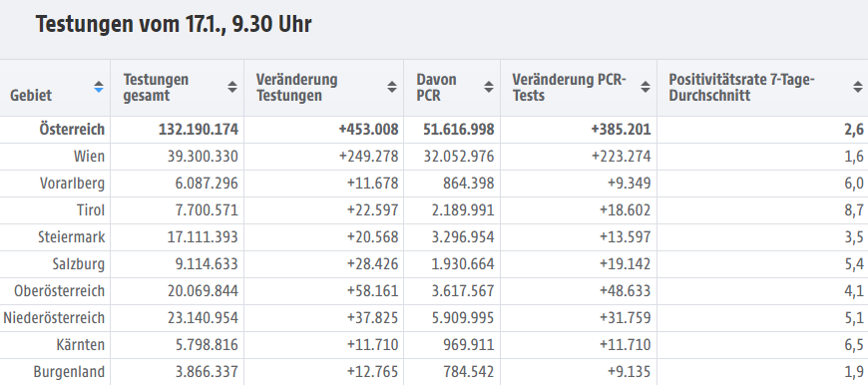Image resolution: width=868 pixels, height=385 pixels.
Task: Select the Oberösterreich row label
Action: (x=59, y=291)
